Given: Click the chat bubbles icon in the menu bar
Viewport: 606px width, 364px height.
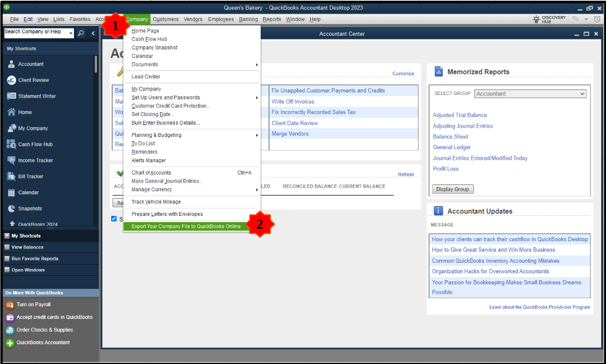Looking at the screenshot, I should coord(576,19).
